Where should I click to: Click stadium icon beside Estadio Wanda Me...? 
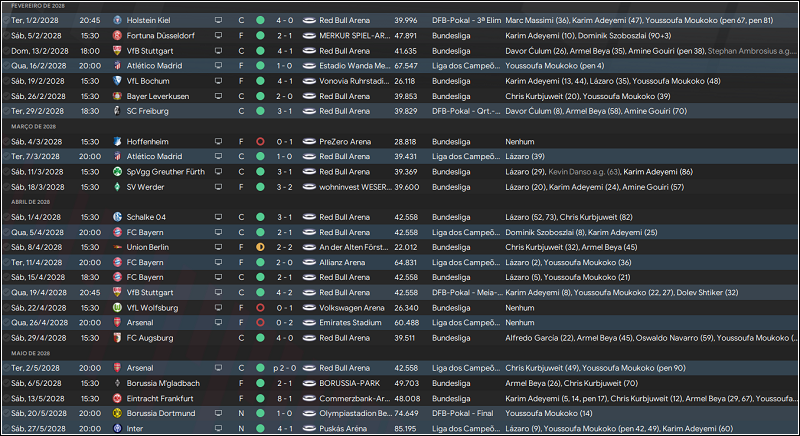(x=309, y=66)
